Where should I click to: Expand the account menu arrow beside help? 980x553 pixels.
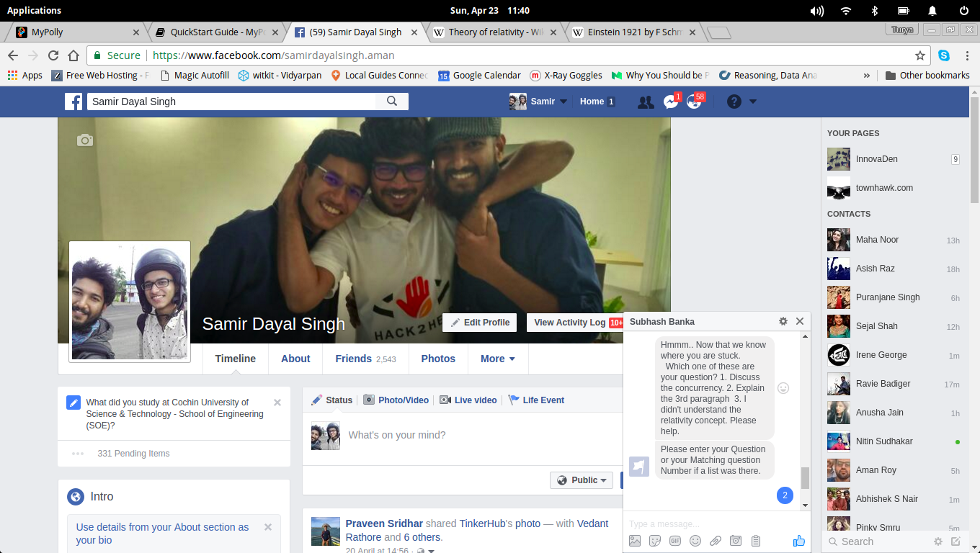753,102
